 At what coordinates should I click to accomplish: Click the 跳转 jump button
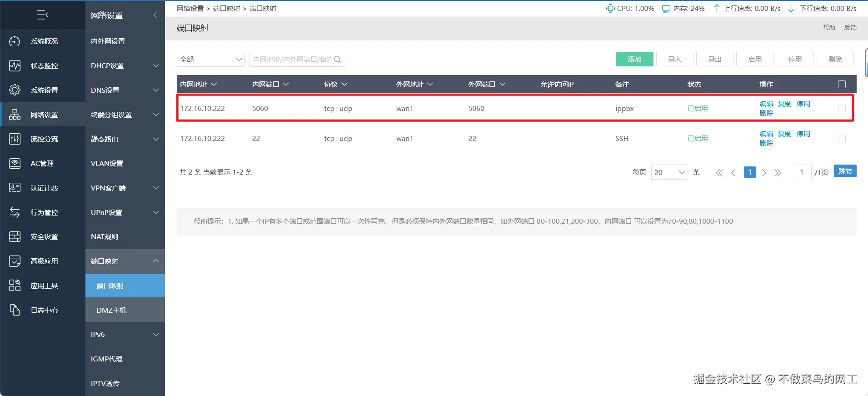[845, 171]
